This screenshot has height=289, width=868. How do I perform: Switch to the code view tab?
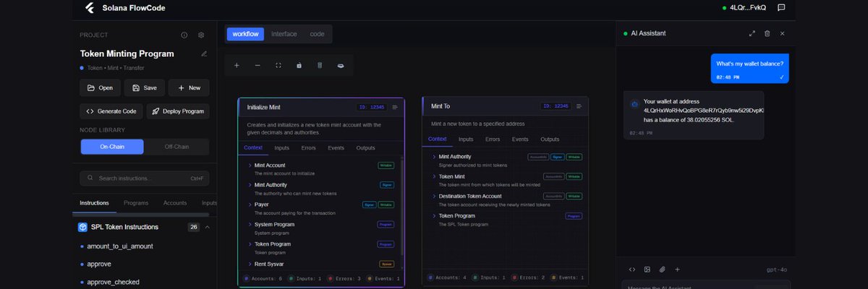click(x=317, y=34)
